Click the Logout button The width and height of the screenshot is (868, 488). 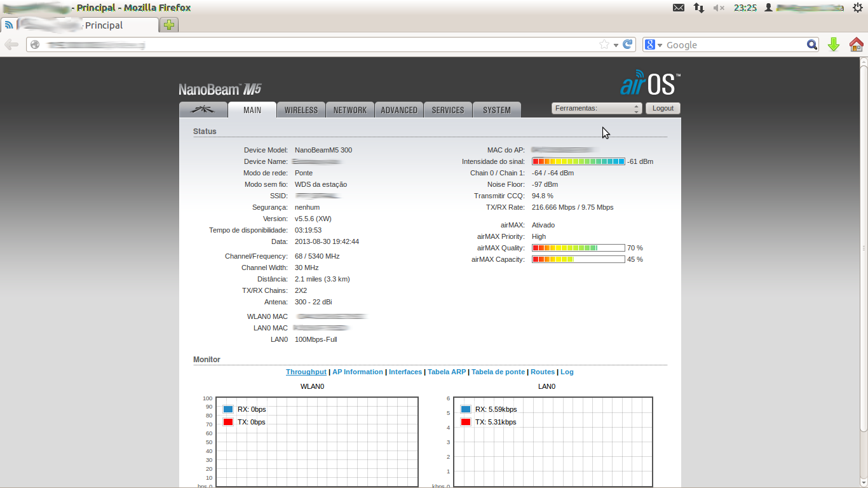[x=663, y=109]
